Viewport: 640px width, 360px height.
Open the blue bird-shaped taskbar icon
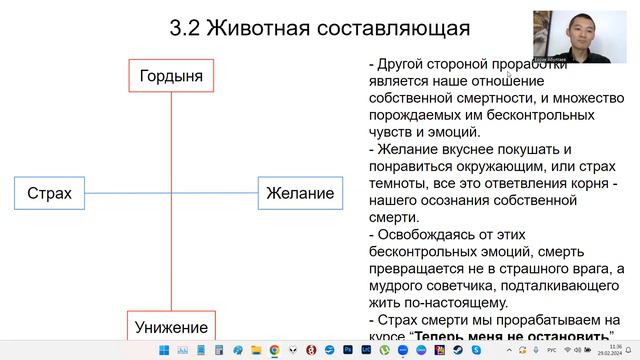tap(238, 350)
